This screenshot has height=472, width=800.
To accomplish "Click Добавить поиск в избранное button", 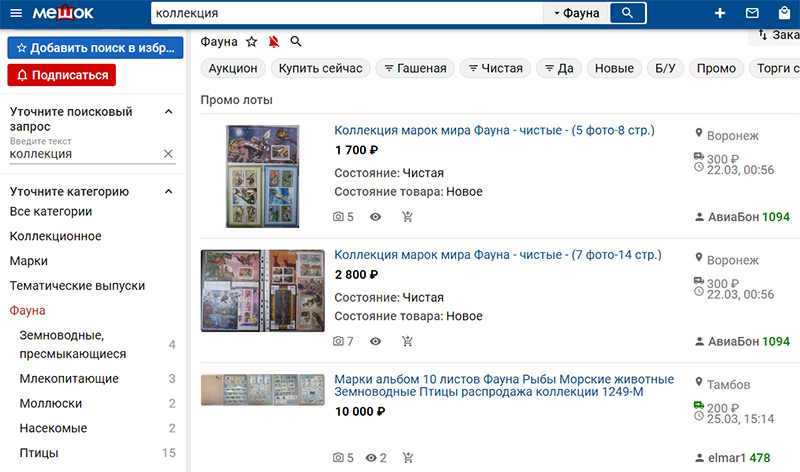I will (95, 48).
